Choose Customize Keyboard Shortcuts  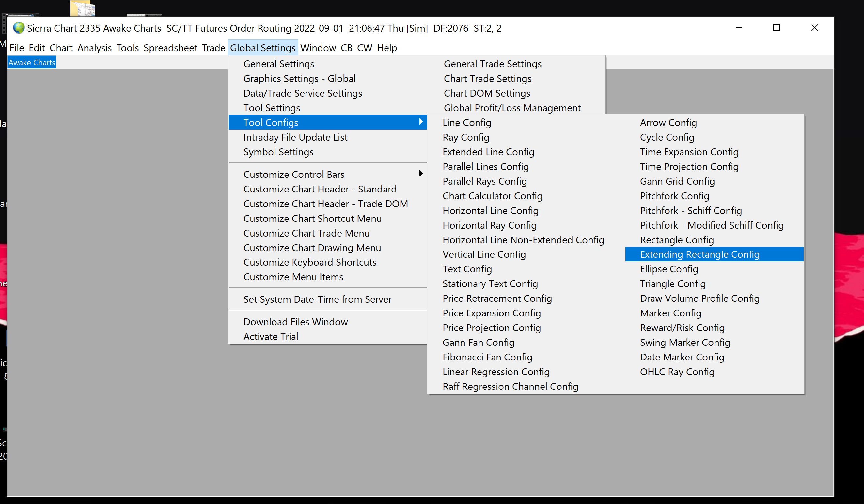click(x=310, y=262)
